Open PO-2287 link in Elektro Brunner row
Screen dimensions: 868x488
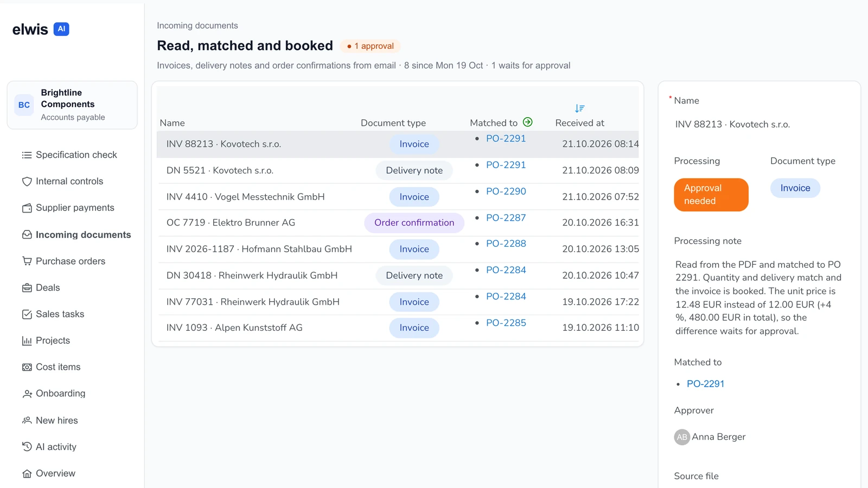506,218
